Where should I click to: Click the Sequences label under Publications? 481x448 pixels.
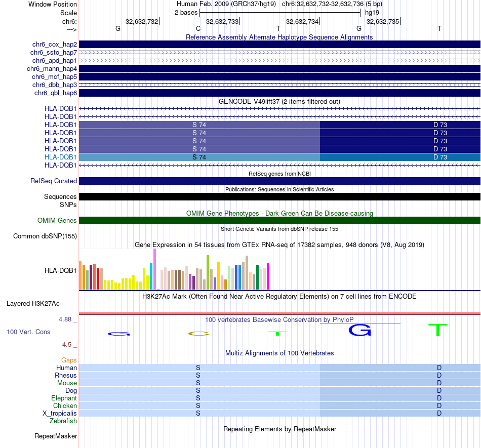[x=60, y=196]
